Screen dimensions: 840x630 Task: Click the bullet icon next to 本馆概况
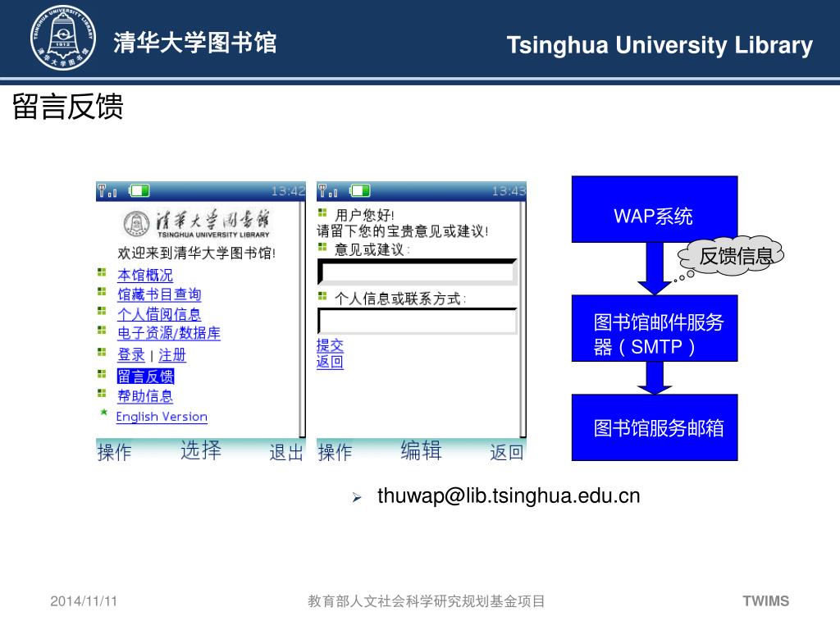coord(102,272)
